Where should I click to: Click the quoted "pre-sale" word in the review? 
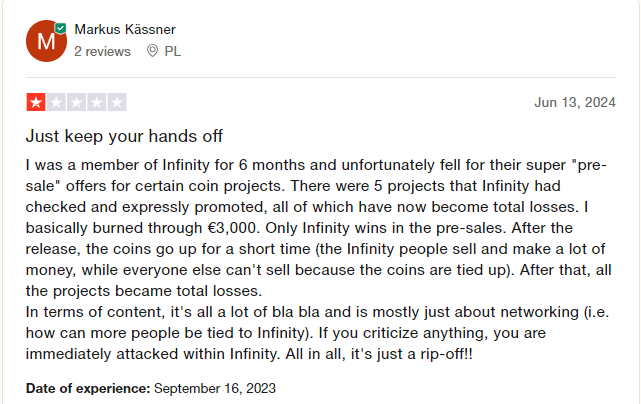point(590,164)
